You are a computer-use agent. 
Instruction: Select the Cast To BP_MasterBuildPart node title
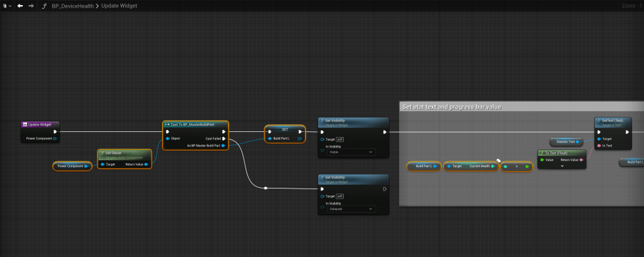(195, 124)
